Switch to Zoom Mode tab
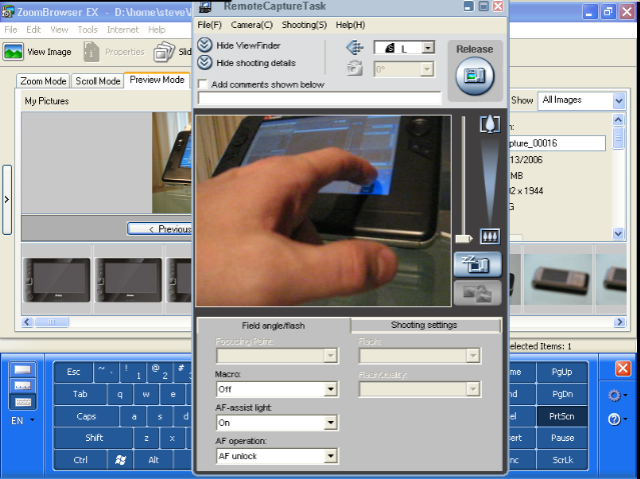 (x=43, y=81)
